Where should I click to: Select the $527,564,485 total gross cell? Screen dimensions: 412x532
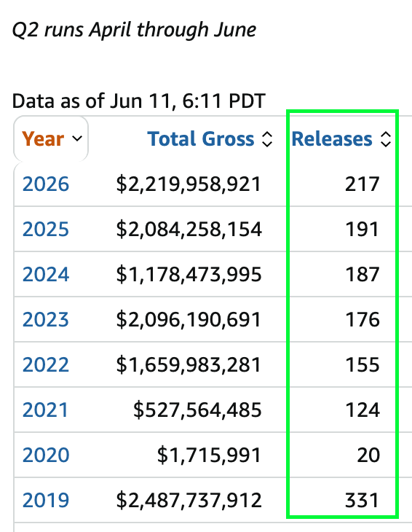[197, 410]
